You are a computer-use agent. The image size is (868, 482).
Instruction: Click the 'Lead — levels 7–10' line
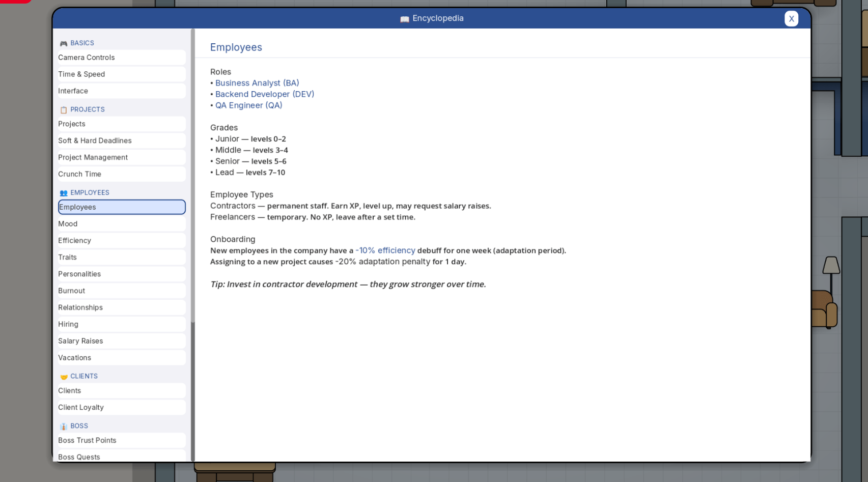(x=248, y=173)
